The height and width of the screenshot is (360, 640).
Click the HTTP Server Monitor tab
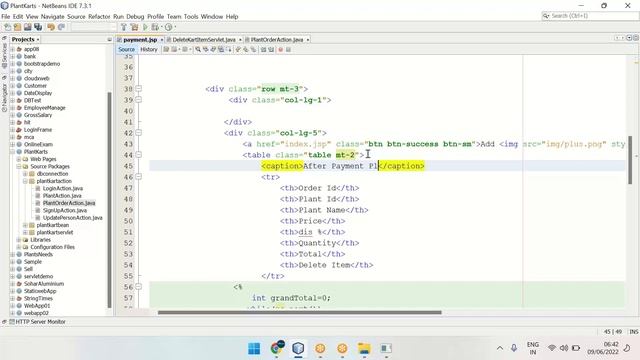pyautogui.click(x=37, y=322)
